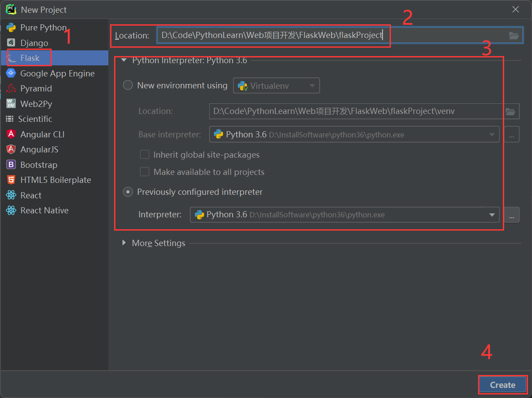Choose HTML5 Boilerplate project type
This screenshot has height=398, width=532.
55,180
